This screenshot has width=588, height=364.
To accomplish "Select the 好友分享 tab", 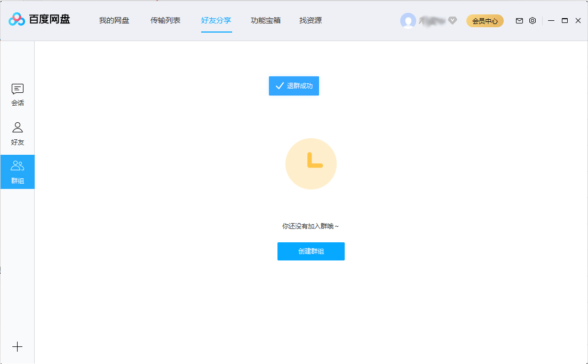I will point(216,20).
